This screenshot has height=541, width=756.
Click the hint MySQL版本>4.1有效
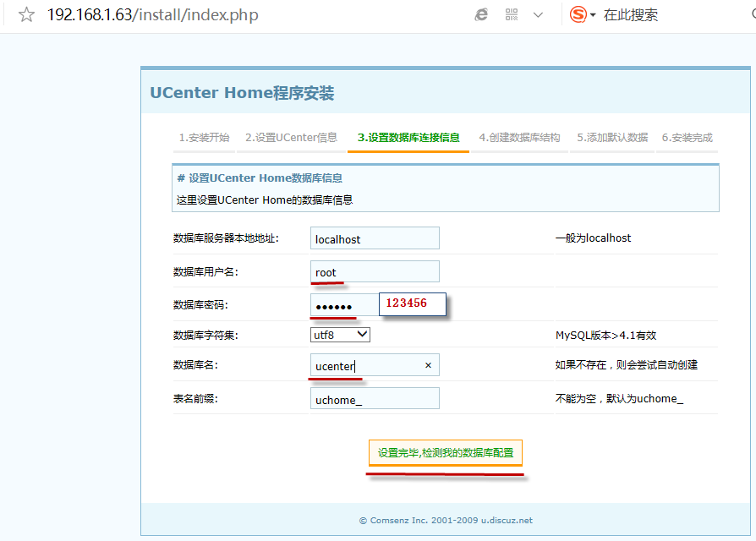tap(606, 336)
